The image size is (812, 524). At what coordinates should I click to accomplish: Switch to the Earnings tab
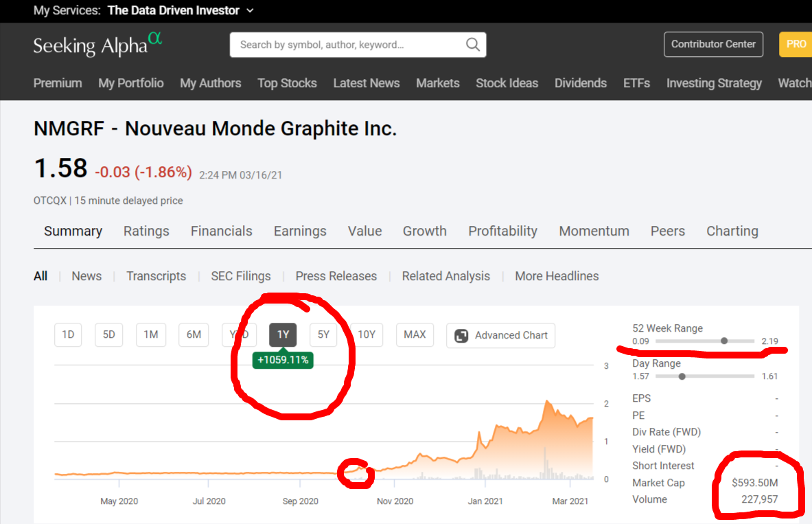pos(300,231)
